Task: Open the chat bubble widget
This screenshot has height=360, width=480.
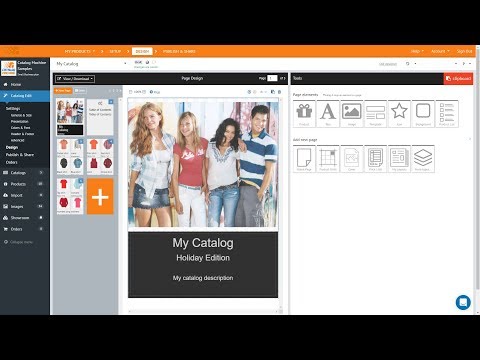Action: (463, 302)
